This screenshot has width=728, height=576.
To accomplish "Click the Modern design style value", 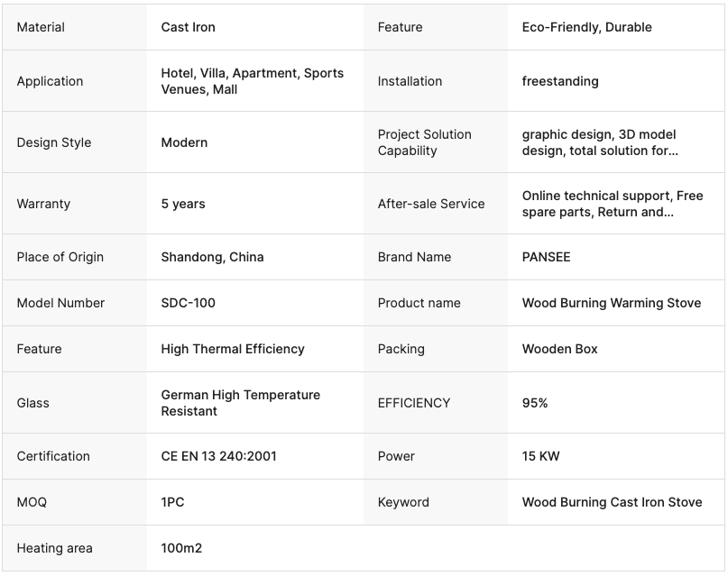I will click(x=184, y=142).
